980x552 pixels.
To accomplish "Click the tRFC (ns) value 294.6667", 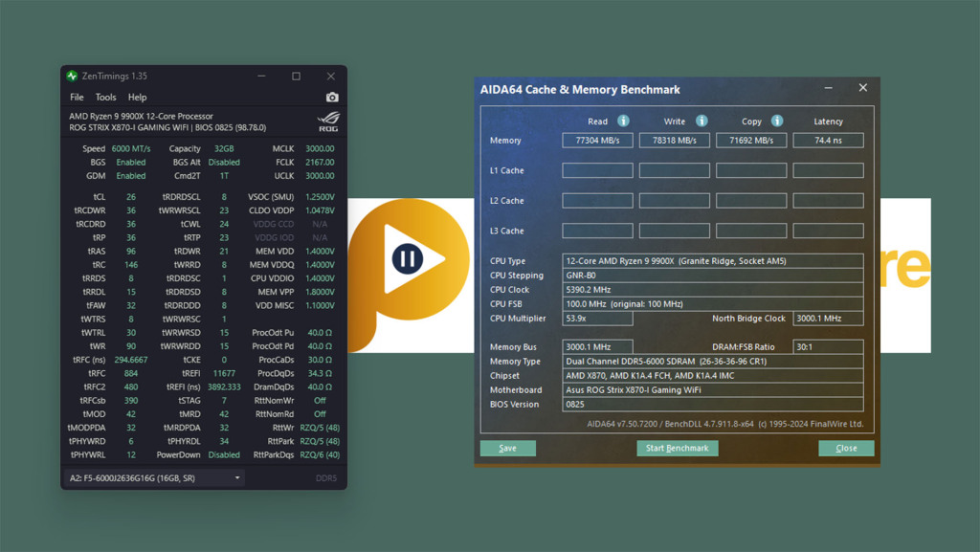I will tap(131, 360).
